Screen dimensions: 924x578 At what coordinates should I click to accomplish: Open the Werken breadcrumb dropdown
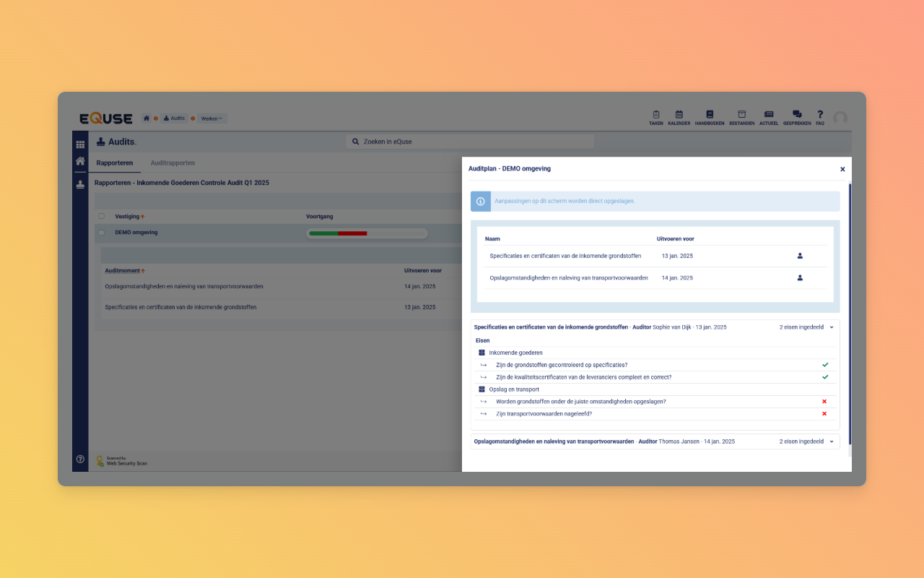(x=212, y=118)
